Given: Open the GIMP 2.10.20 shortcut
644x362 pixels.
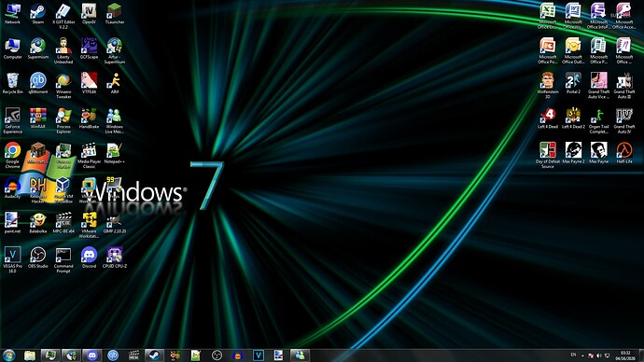Looking at the screenshot, I should [114, 223].
